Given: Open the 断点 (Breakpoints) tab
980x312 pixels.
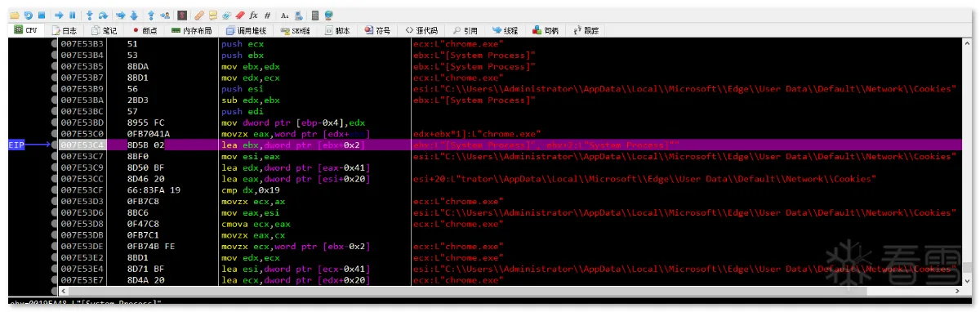Looking at the screenshot, I should click(x=145, y=30).
